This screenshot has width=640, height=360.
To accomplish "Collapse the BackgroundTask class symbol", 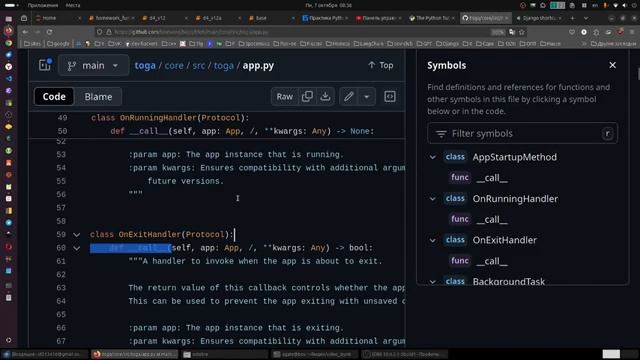I will pos(433,282).
